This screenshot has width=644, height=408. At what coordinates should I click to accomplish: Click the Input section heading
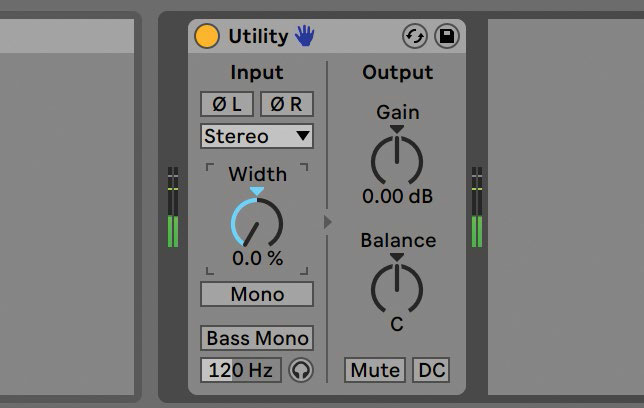257,73
